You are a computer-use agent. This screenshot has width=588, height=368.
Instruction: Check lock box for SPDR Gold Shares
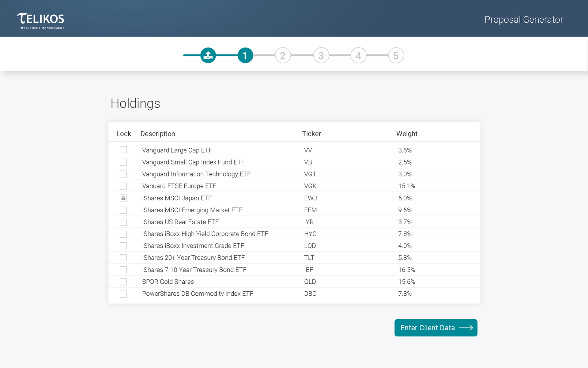[x=123, y=282]
